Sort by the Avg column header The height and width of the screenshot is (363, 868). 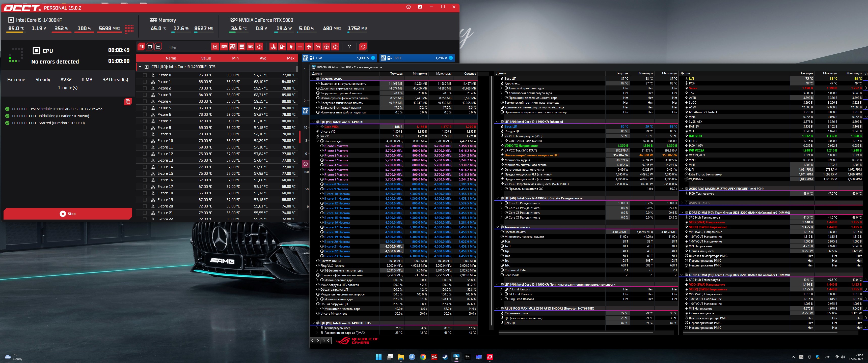point(263,58)
